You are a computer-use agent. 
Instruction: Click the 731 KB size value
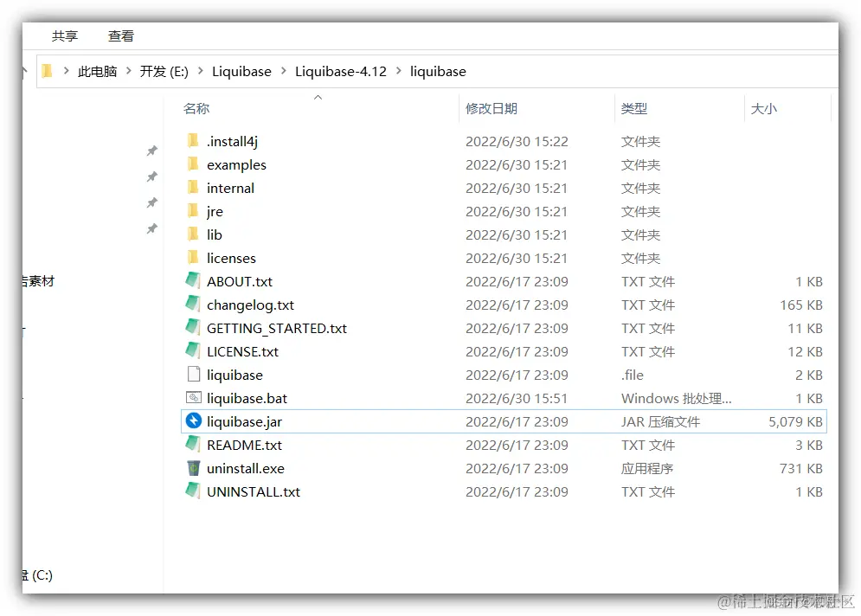tap(801, 469)
